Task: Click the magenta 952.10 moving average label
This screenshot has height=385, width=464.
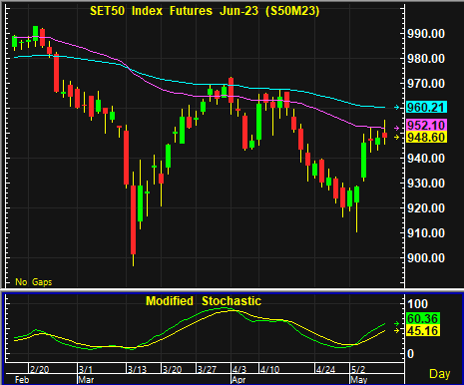Action: pyautogui.click(x=426, y=125)
